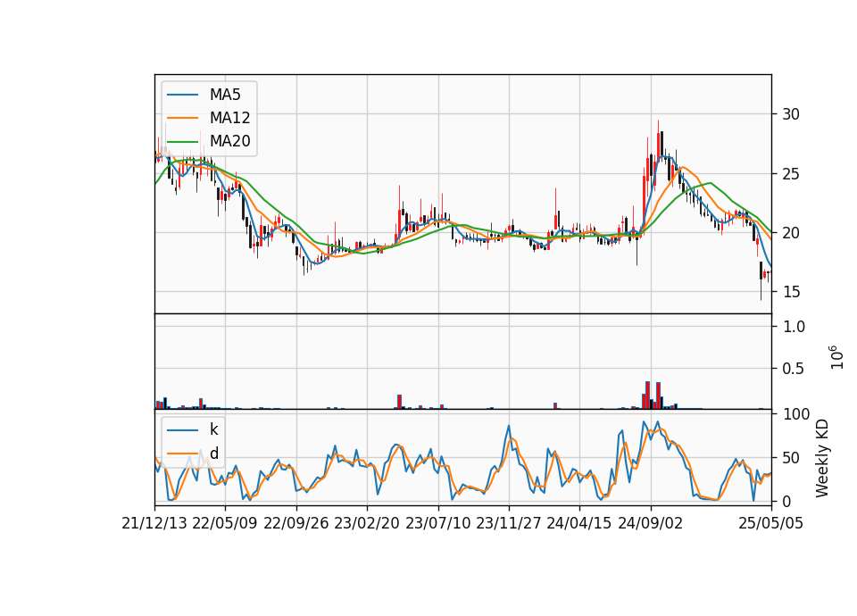Click the price axis value 20
857x616 pixels.
coord(791,233)
